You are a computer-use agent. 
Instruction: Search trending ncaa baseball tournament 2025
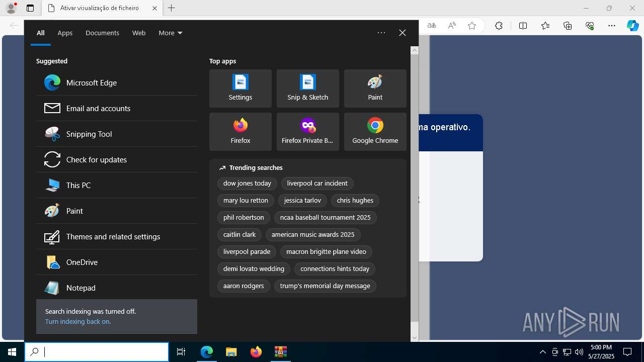(326, 218)
